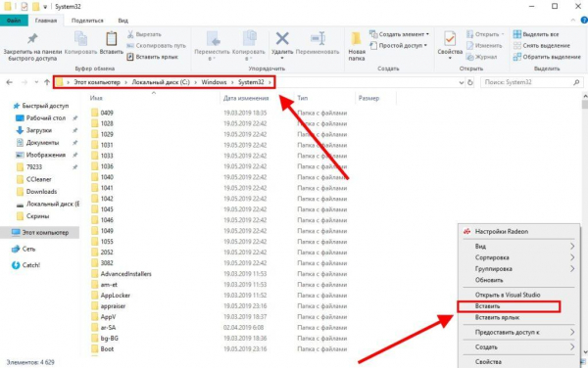Viewport: 588px width, 368px height.
Task: Open recent locations dropdown arrow
Action: [x=36, y=82]
